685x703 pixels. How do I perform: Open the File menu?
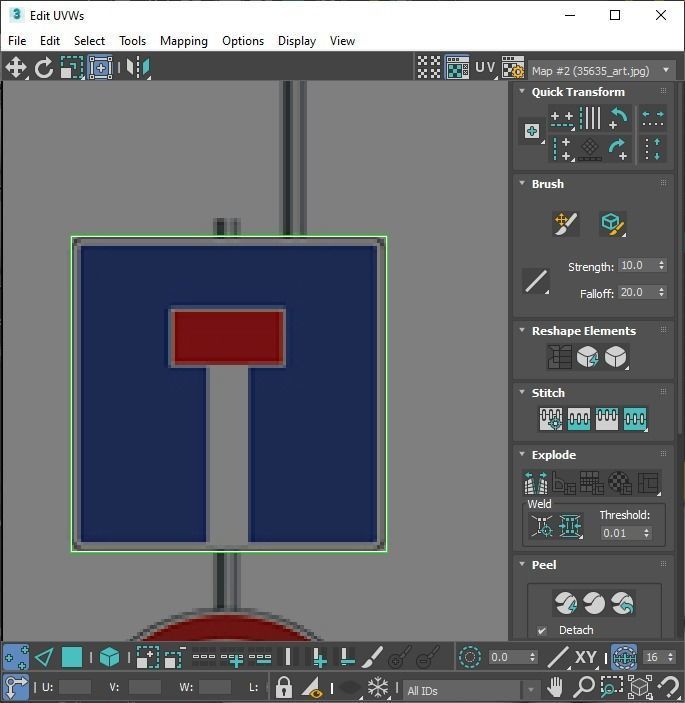[17, 41]
